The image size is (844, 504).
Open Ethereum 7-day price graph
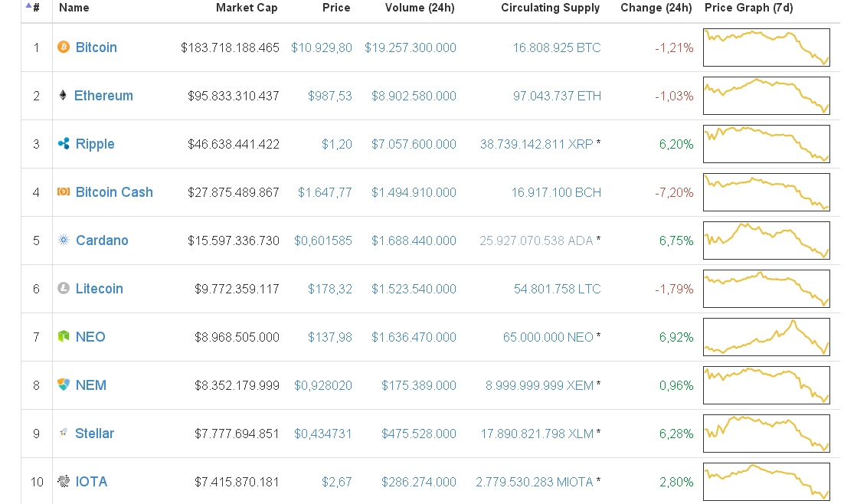[x=767, y=96]
